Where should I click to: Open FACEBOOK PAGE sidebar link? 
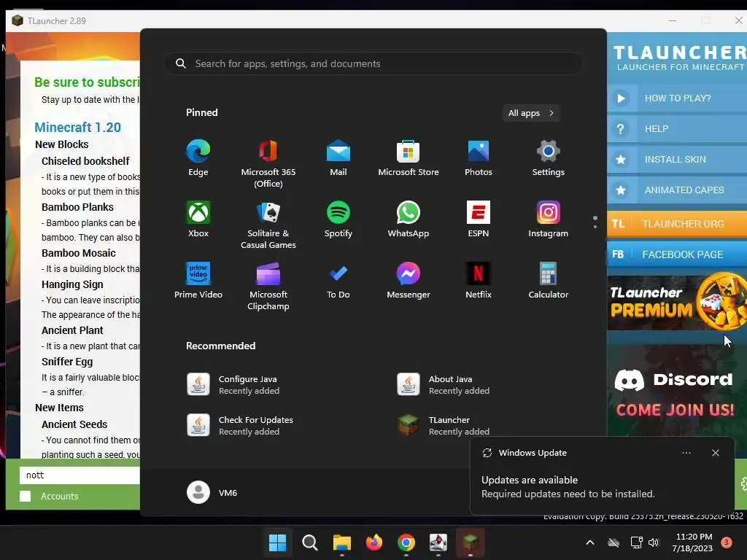(676, 254)
